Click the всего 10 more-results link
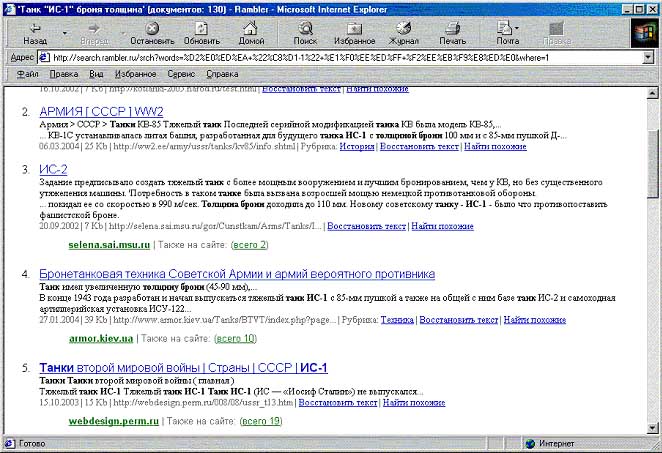Viewport: 662px width, 453px height. [236, 339]
